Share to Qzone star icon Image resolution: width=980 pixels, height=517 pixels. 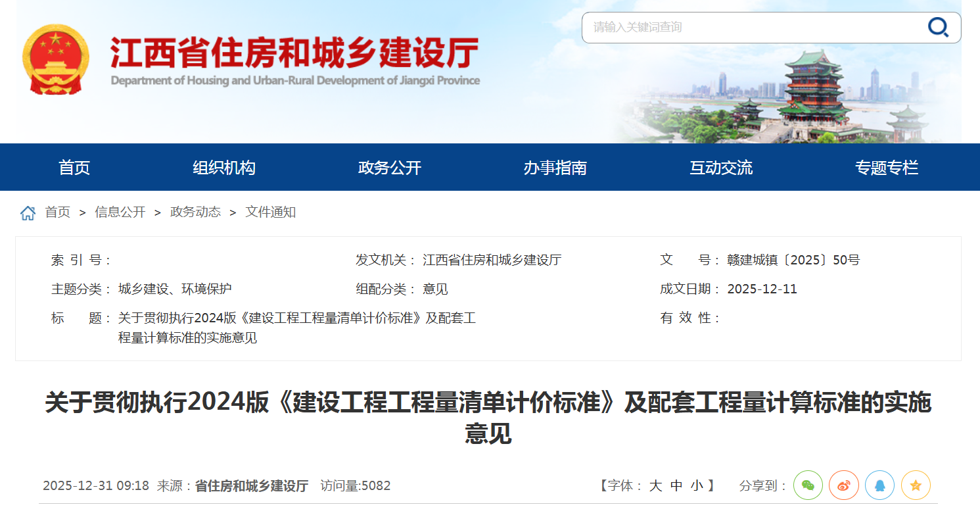(915, 485)
